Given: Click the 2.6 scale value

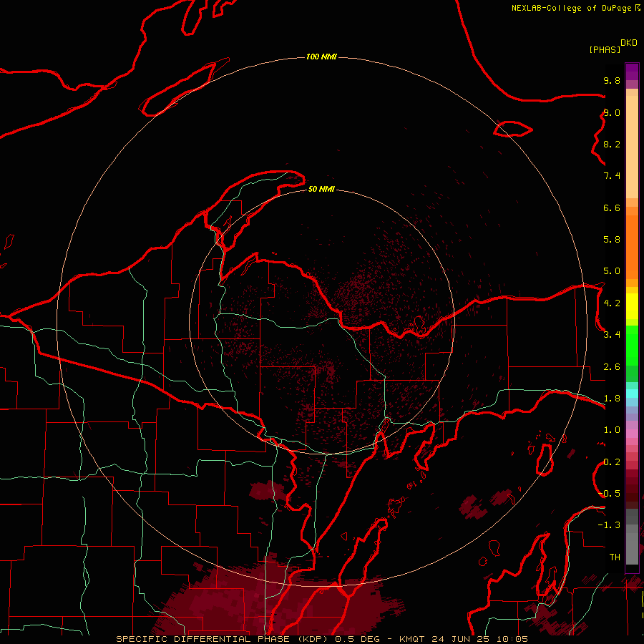Looking at the screenshot, I should [612, 366].
